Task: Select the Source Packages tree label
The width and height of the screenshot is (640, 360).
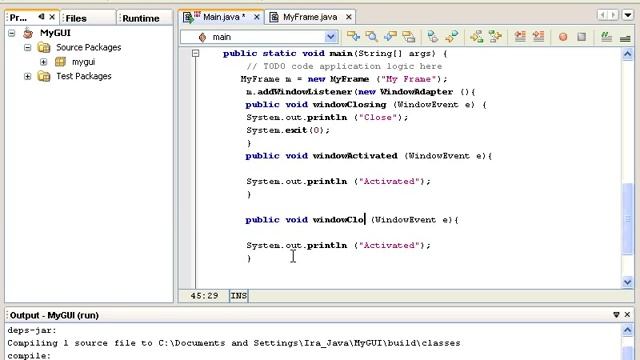Action: click(x=89, y=47)
